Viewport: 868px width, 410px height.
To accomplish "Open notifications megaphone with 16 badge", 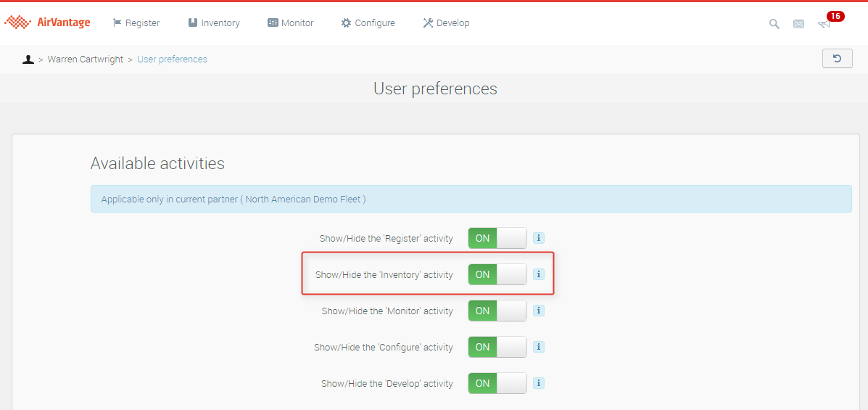I will [x=824, y=24].
